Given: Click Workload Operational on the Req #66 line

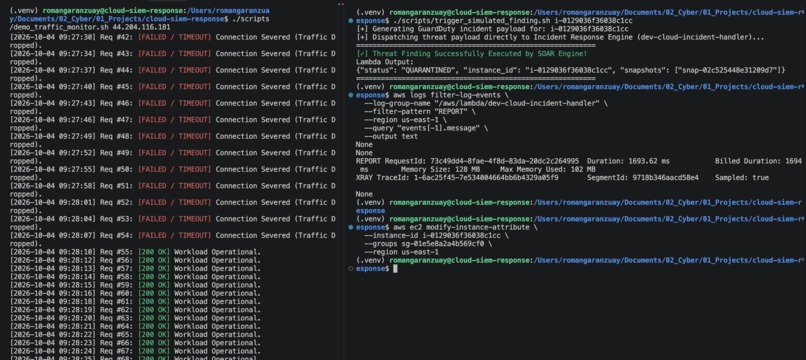Looking at the screenshot, I should click(x=217, y=343).
